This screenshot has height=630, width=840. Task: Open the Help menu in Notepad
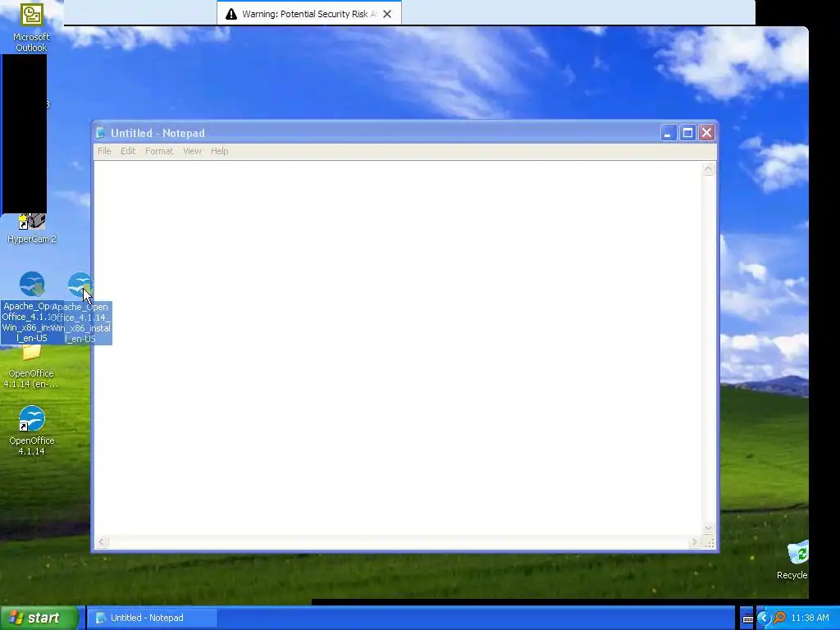[x=219, y=151]
